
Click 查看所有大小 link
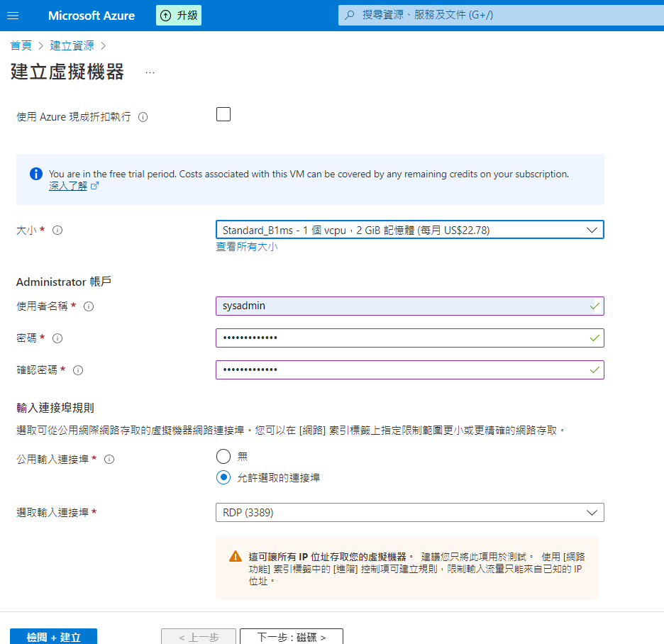246,247
